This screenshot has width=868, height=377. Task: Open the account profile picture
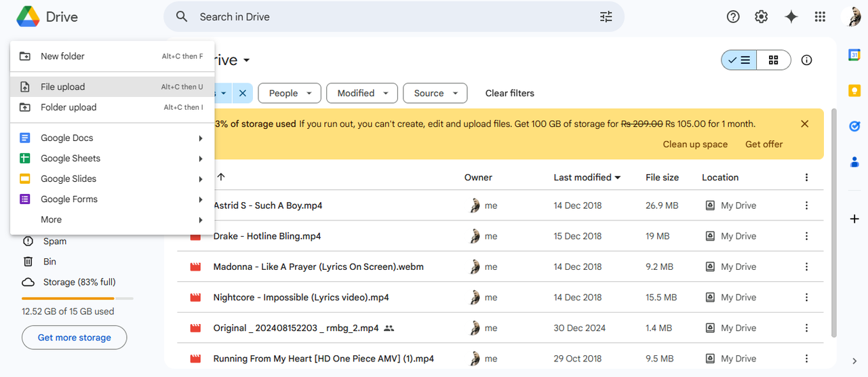[853, 17]
